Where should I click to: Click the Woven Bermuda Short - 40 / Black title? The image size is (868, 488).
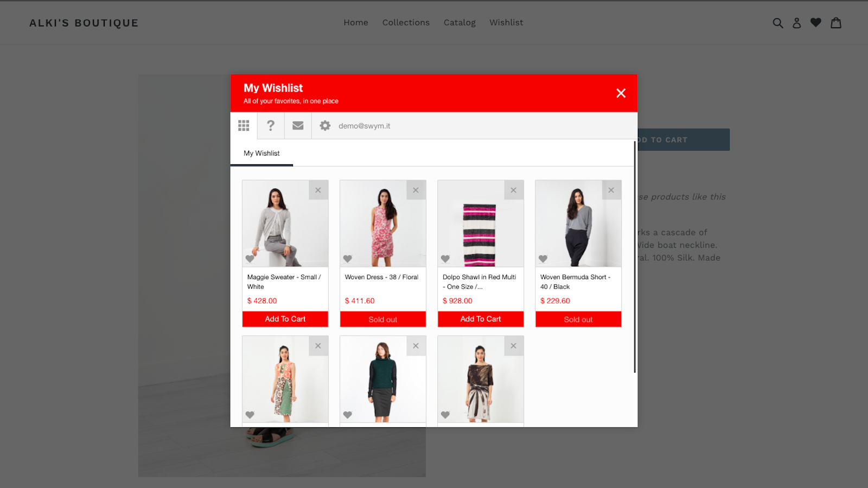click(x=576, y=282)
